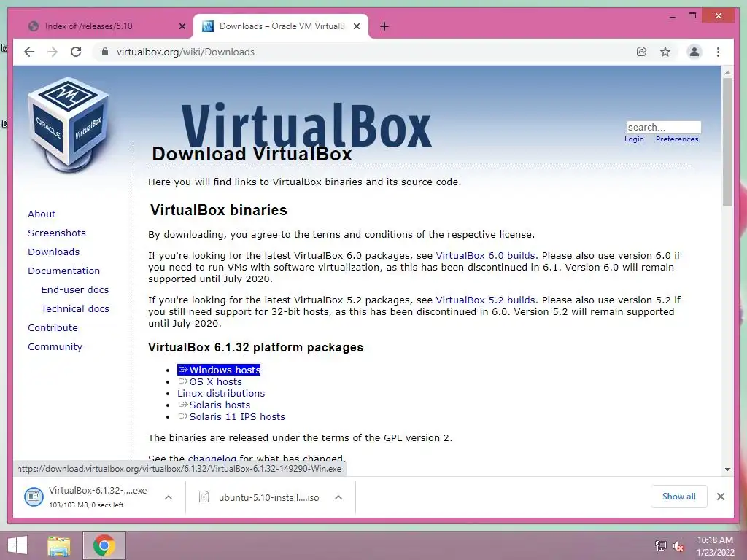The image size is (747, 560).
Task: Open the Documentation sidebar link
Action: 64,271
